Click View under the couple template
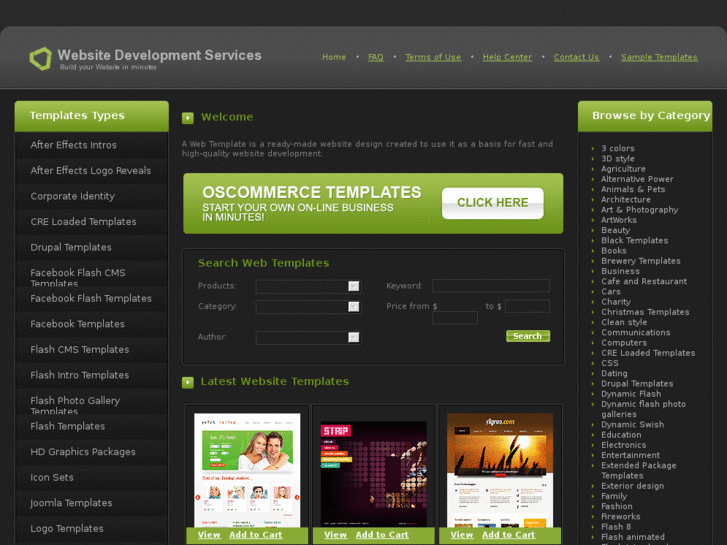 [209, 535]
